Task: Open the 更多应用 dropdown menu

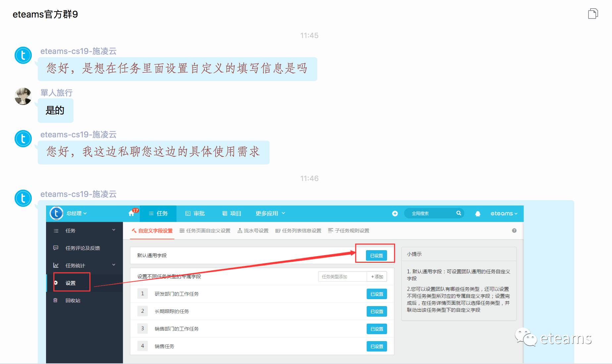Action: (x=270, y=213)
